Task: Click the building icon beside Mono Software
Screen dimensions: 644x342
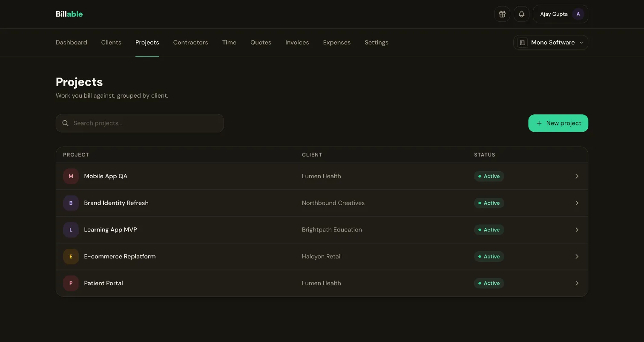Action: 522,43
